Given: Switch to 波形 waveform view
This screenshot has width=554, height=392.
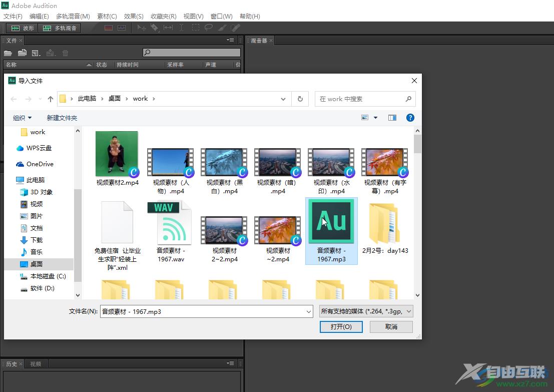Looking at the screenshot, I should 22,28.
